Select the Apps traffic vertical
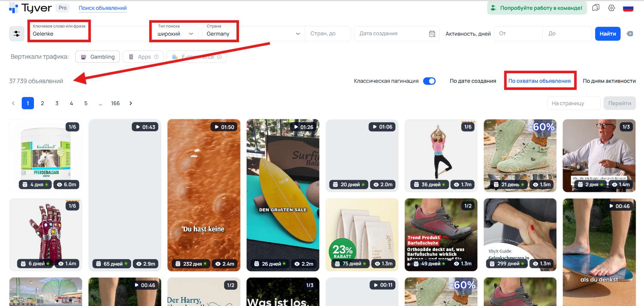644x306 pixels. click(143, 57)
